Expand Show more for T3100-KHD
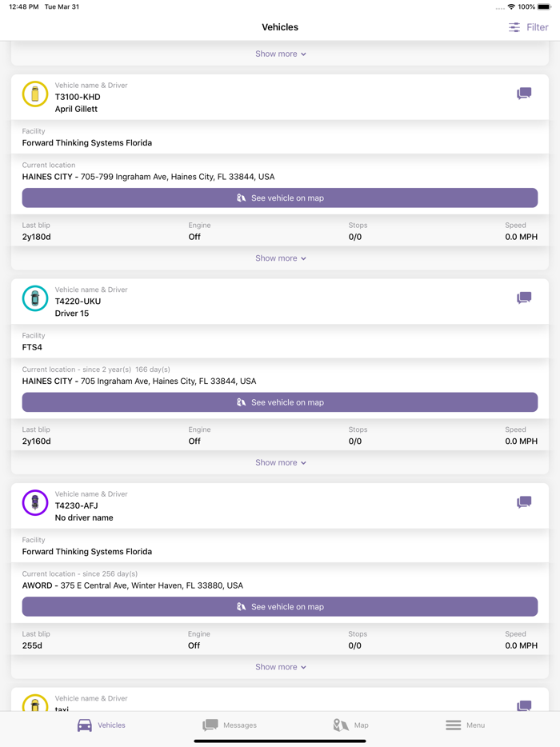The height and width of the screenshot is (747, 560). click(x=280, y=258)
